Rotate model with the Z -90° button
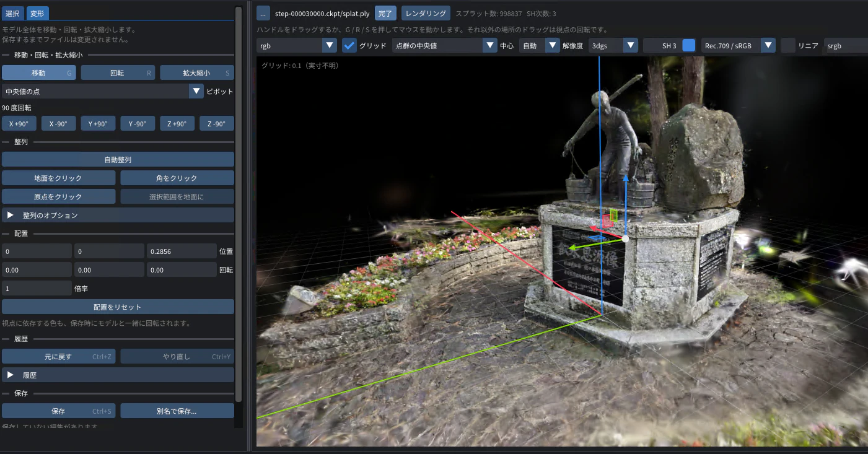Screen dimensions: 868x454 217,123
